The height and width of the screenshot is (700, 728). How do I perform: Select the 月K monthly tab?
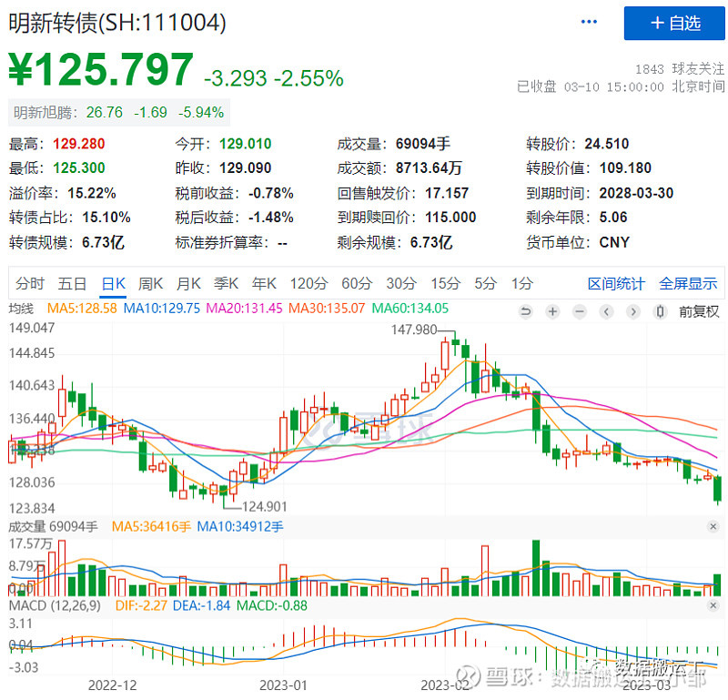click(188, 283)
